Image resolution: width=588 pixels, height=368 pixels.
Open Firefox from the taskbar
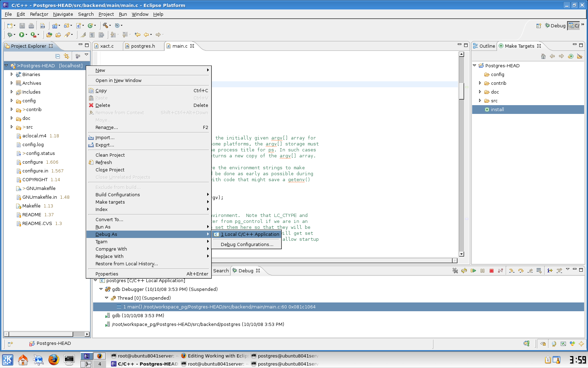(x=54, y=360)
